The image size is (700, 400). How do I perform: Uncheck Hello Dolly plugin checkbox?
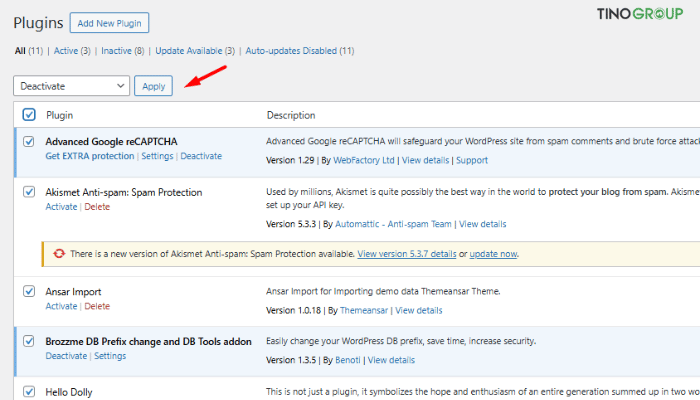pyautogui.click(x=29, y=392)
